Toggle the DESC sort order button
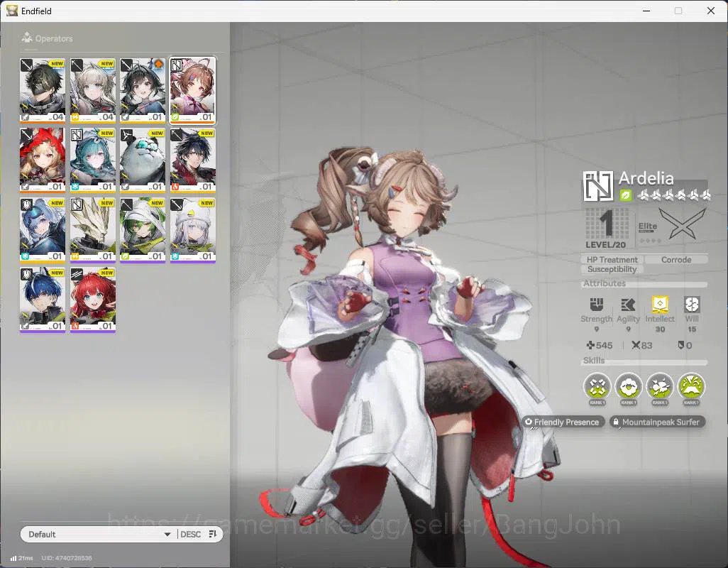Screen dimensions: 728x568 coord(199,534)
